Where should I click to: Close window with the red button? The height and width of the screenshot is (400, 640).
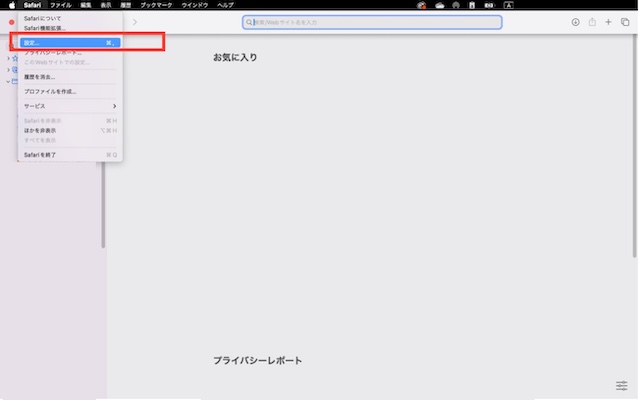[11, 22]
